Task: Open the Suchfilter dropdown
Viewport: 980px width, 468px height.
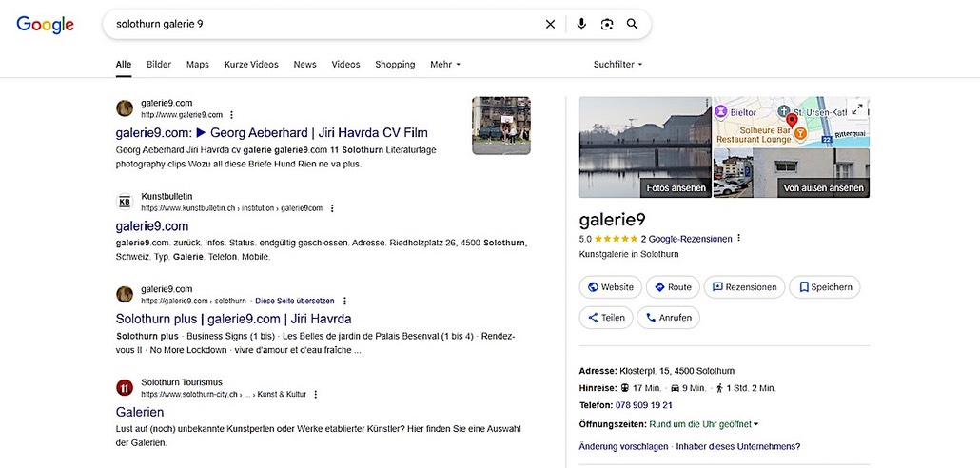Action: click(x=617, y=64)
